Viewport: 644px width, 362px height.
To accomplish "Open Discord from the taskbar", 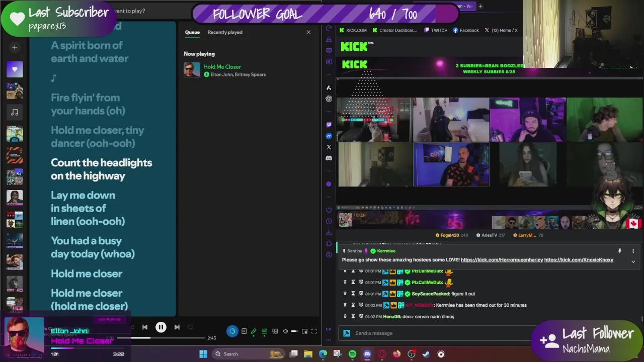I will coord(367,354).
